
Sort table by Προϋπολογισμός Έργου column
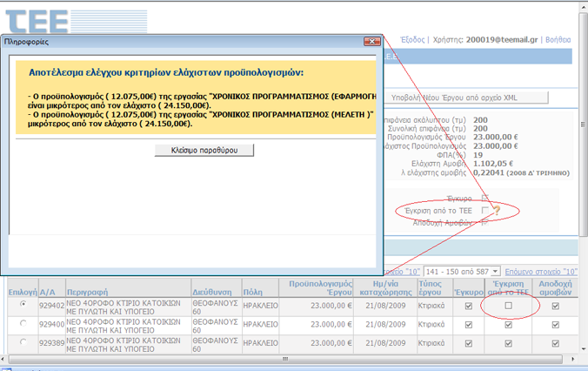pos(317,288)
